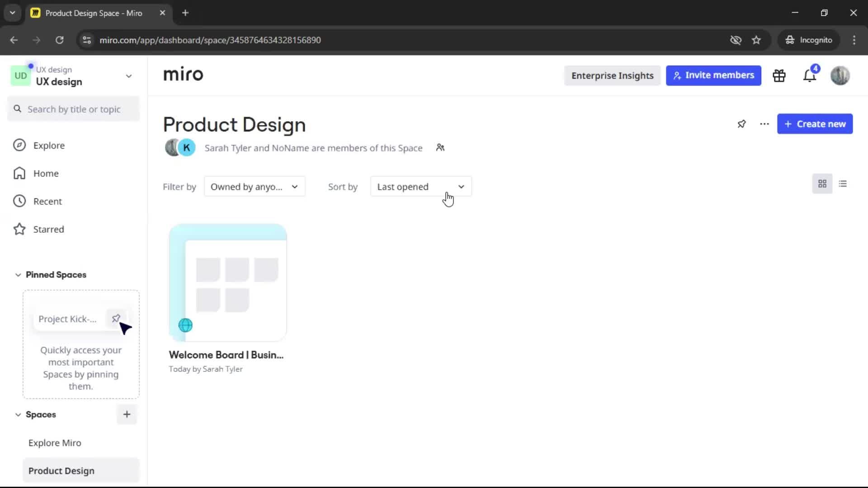868x488 pixels.
Task: Open the Last opened sort dropdown
Action: (421, 187)
